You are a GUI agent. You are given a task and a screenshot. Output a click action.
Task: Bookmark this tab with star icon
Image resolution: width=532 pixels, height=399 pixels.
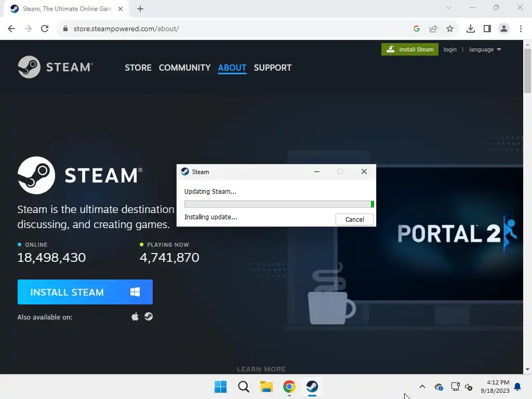450,29
